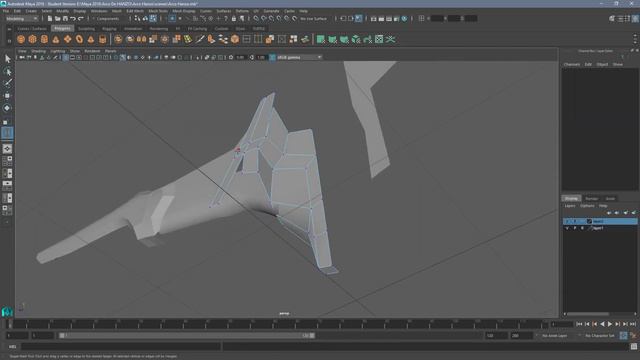The height and width of the screenshot is (360, 640).
Task: Open the Modeling menu set dropdown
Action: click(22, 18)
